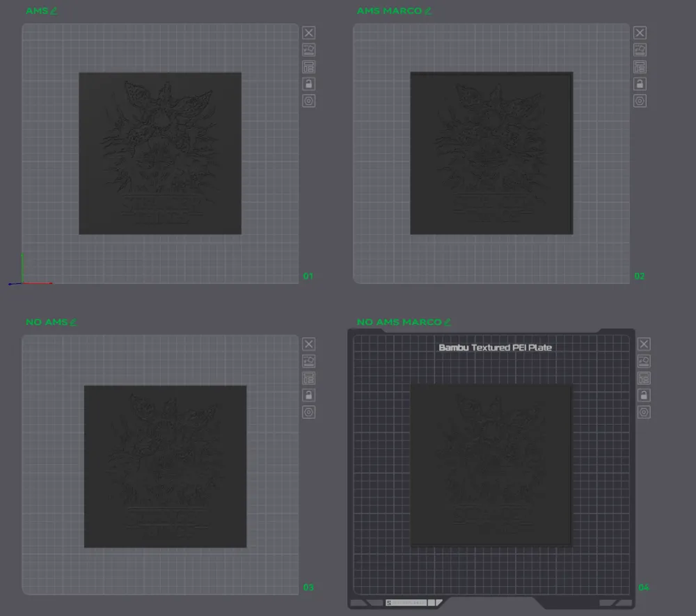This screenshot has width=696, height=616.
Task: Auto-orient objects on the AMS plate
Action: coord(309,50)
